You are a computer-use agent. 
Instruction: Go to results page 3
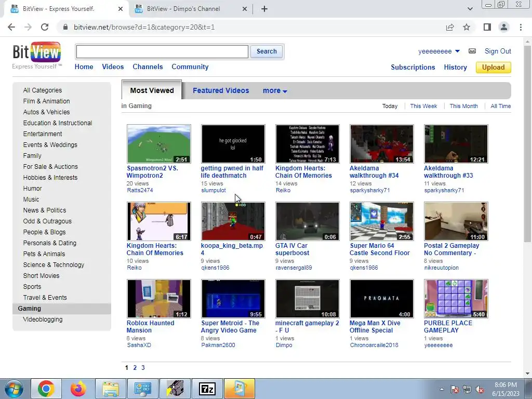click(x=143, y=368)
